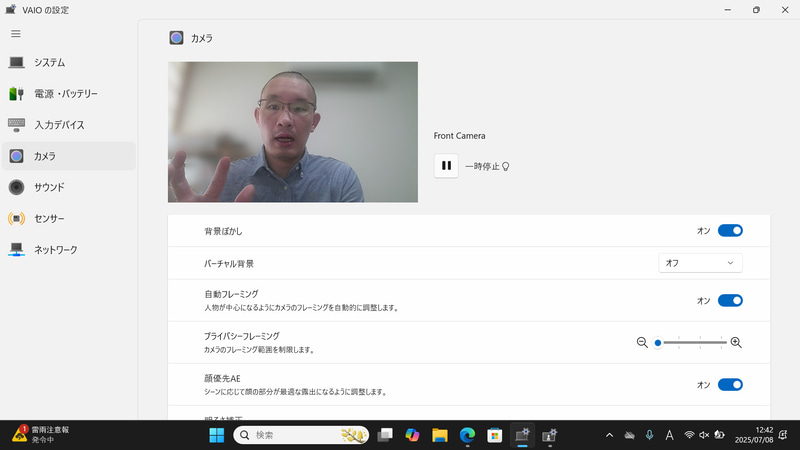This screenshot has height=450, width=800.
Task: Show hidden system tray icons
Action: 609,435
